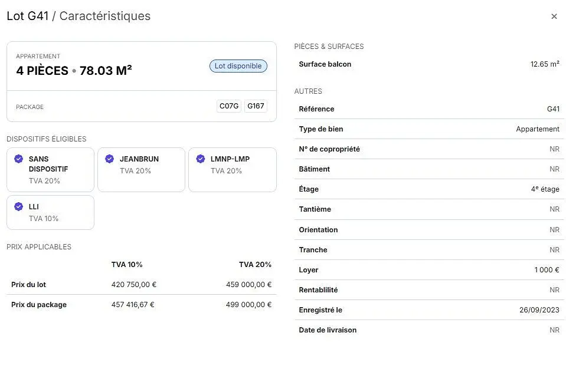Screen dimensions: 566x392
Task: Click the 4 PIÈCES 78.03 M² heading
Action: (74, 71)
